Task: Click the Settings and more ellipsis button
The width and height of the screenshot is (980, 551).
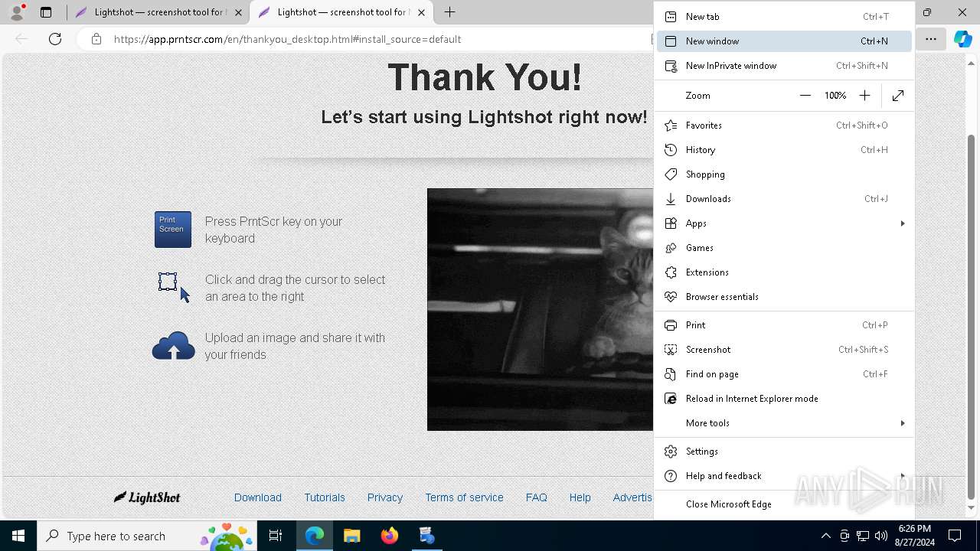Action: [x=931, y=39]
